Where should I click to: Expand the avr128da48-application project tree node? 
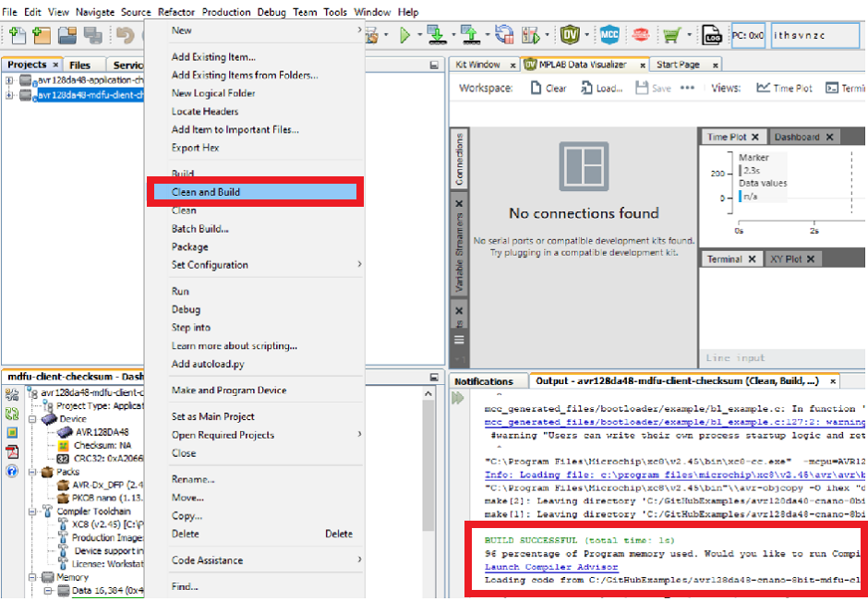[x=9, y=80]
